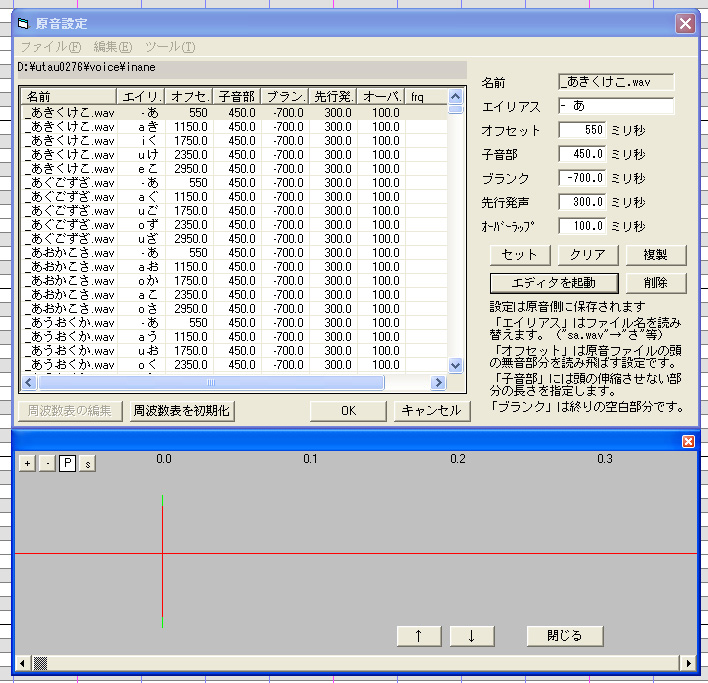Toggle the P button in waveform editor
The image size is (708, 683).
point(67,464)
